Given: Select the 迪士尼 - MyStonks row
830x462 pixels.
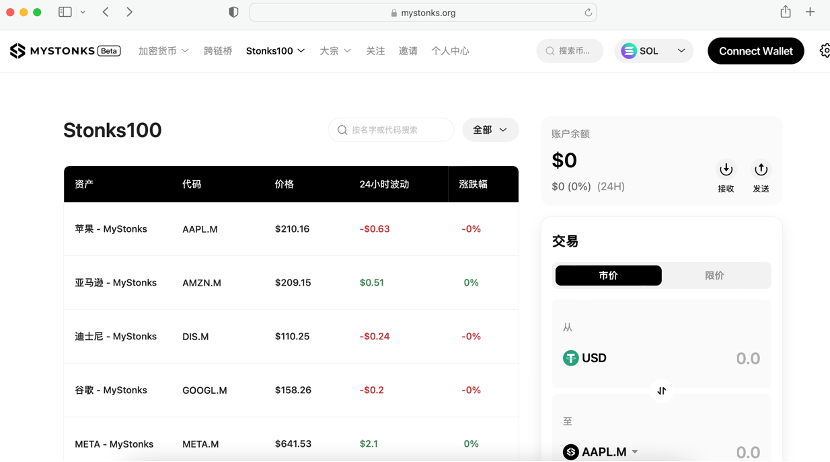Looking at the screenshot, I should tap(291, 336).
